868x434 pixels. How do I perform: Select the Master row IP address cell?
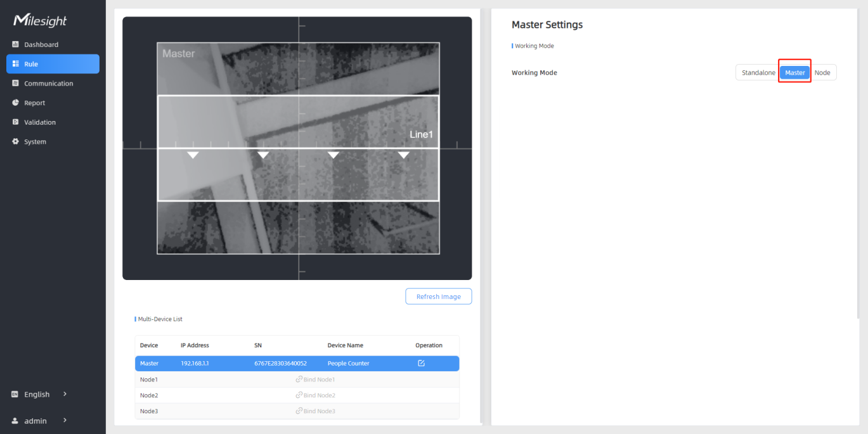tap(194, 364)
